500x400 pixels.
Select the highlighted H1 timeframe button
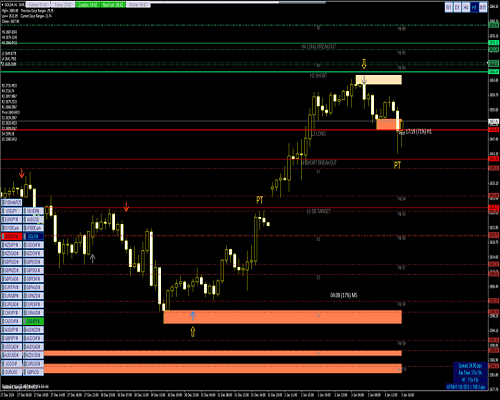pos(474,7)
